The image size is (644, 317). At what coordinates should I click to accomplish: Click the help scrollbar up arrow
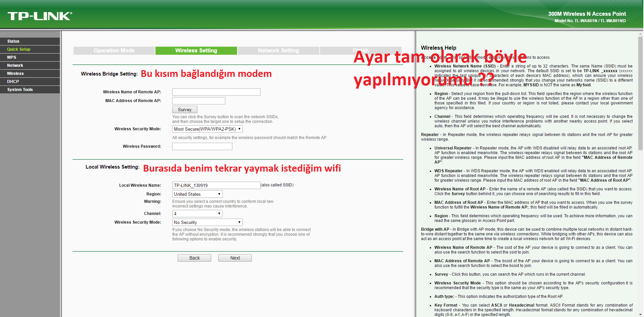coord(641,34)
